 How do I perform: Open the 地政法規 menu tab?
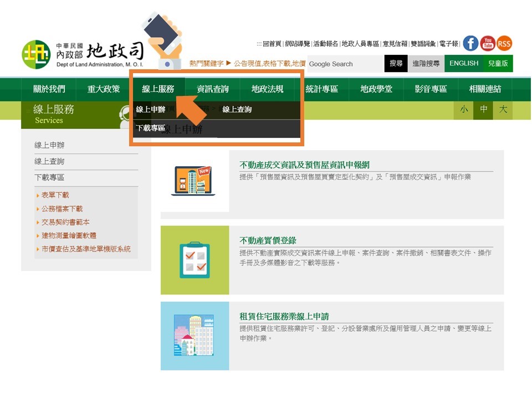tap(267, 89)
